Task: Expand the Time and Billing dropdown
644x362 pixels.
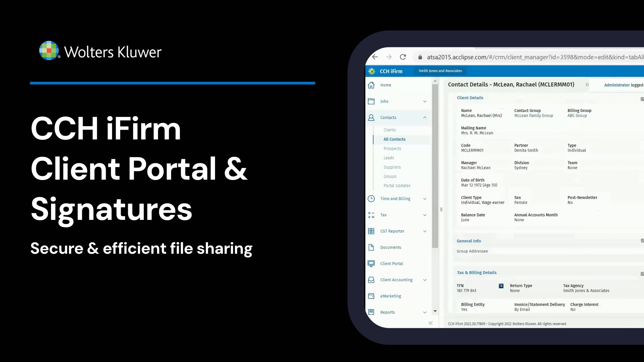Action: tap(425, 198)
